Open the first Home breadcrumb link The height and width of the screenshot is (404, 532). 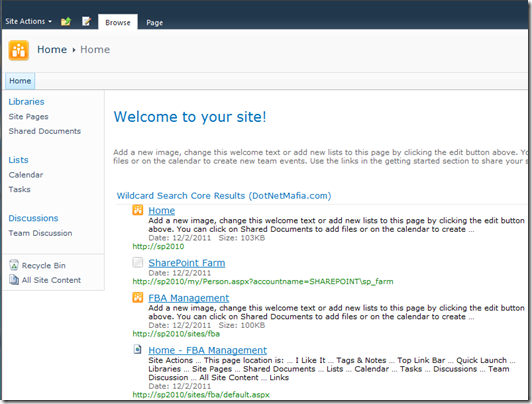[52, 50]
